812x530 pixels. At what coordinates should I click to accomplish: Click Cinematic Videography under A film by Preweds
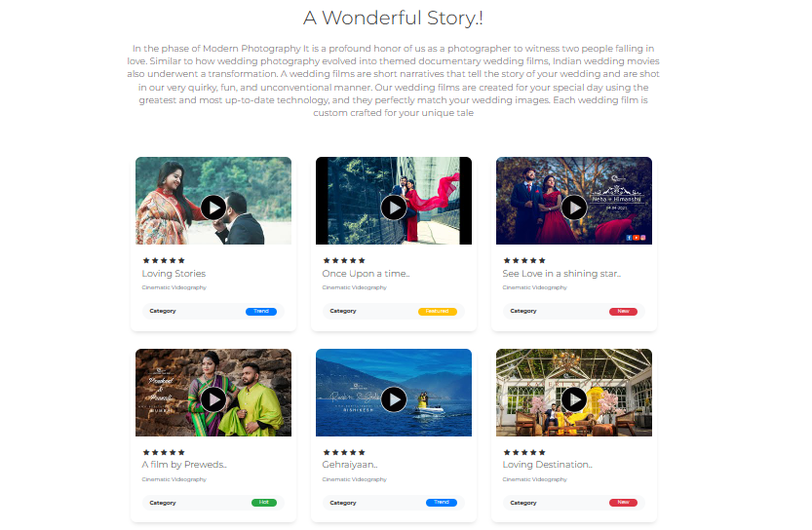point(174,479)
